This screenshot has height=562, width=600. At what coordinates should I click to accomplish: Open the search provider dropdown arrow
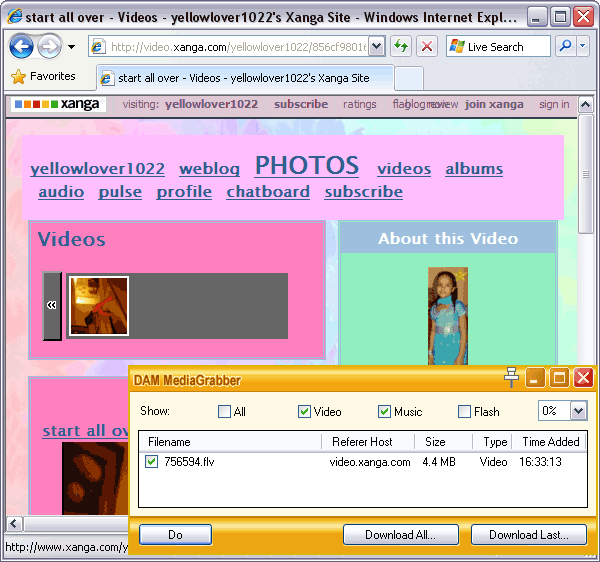(582, 47)
